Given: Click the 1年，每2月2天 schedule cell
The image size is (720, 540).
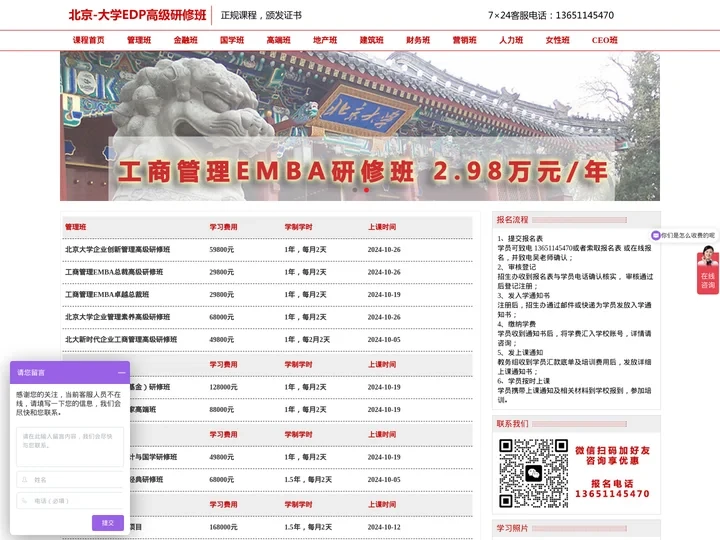Looking at the screenshot, I should tap(307, 339).
